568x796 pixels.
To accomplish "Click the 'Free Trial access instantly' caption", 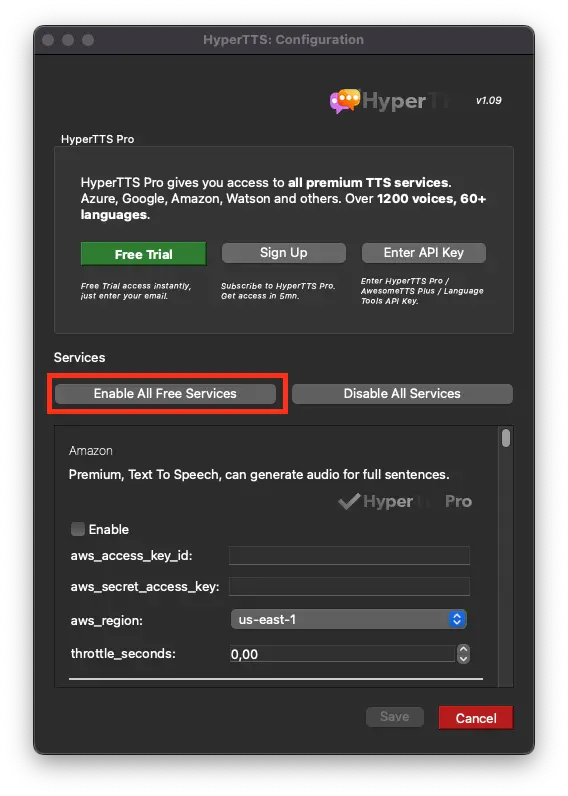I will coord(136,291).
